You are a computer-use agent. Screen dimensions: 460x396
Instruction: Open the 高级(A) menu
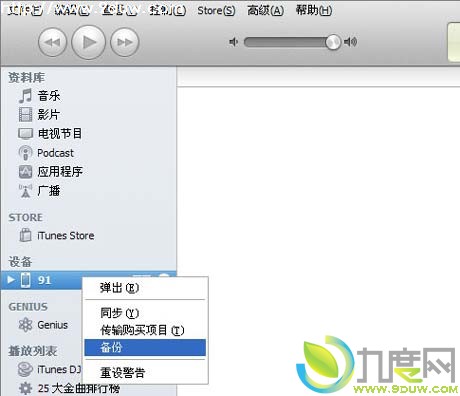[265, 11]
